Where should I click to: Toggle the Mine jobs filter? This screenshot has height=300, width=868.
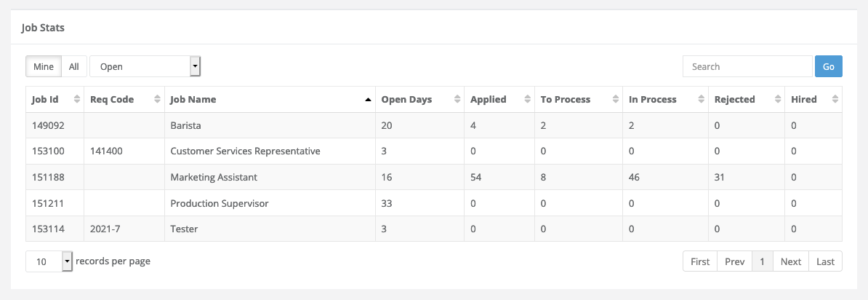(x=44, y=66)
